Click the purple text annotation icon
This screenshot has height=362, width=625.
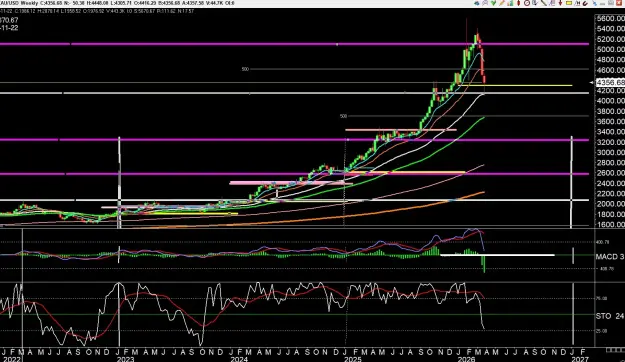552,3
